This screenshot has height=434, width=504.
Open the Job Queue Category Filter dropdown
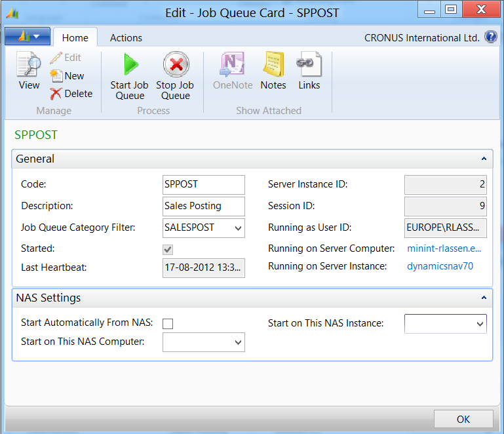[237, 228]
